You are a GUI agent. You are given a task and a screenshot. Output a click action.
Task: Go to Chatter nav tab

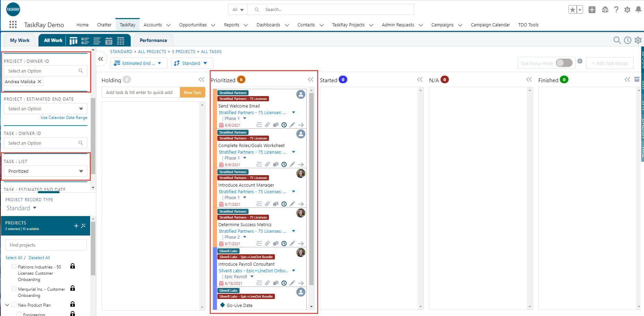pos(104,25)
